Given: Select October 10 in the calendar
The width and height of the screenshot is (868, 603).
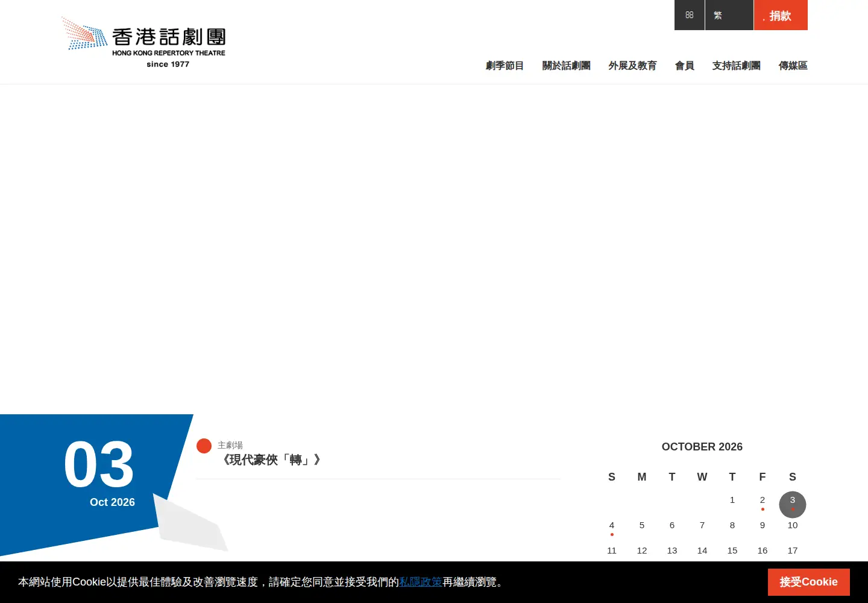Looking at the screenshot, I should 793,525.
